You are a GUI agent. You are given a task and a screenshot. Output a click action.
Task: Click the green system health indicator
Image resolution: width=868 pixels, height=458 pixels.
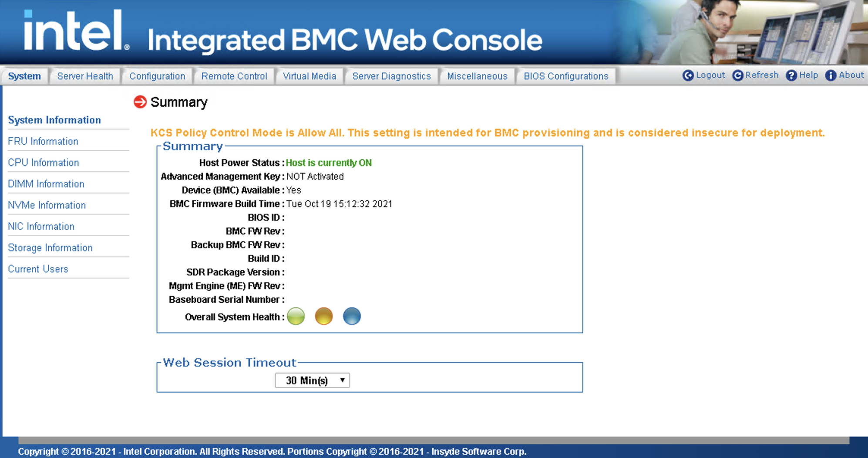point(296,316)
